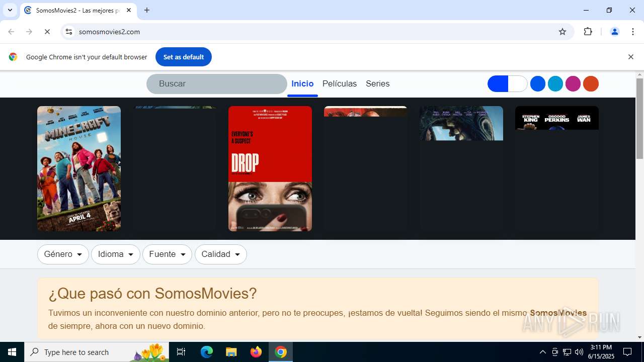
Task: Click the '¿Que pasó con SomosMovies?' heading
Action: tap(152, 293)
